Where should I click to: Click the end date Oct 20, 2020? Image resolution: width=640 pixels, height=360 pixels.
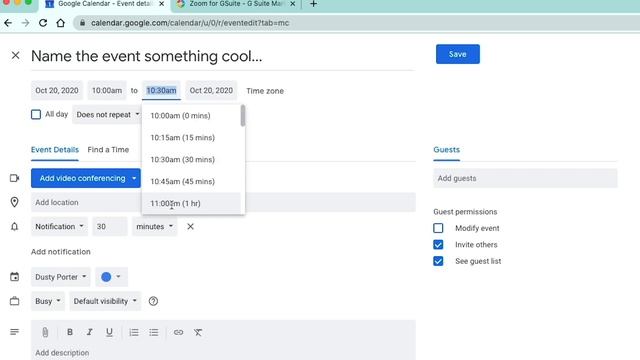pyautogui.click(x=211, y=91)
